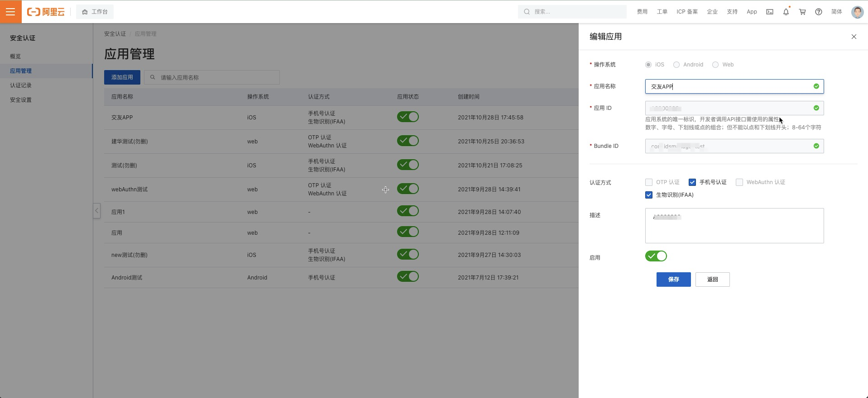Viewport: 868px width, 398px height.
Task: Toggle the 启用 switch in edit panel
Action: tap(656, 256)
